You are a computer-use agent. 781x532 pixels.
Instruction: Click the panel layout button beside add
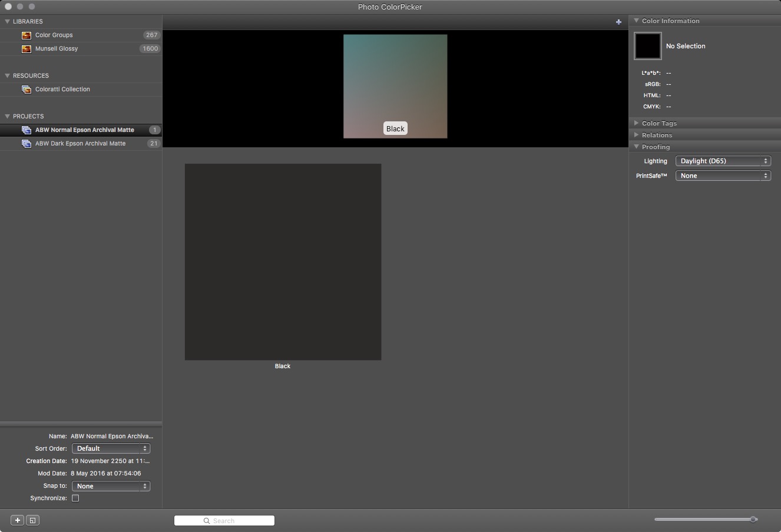pos(33,520)
